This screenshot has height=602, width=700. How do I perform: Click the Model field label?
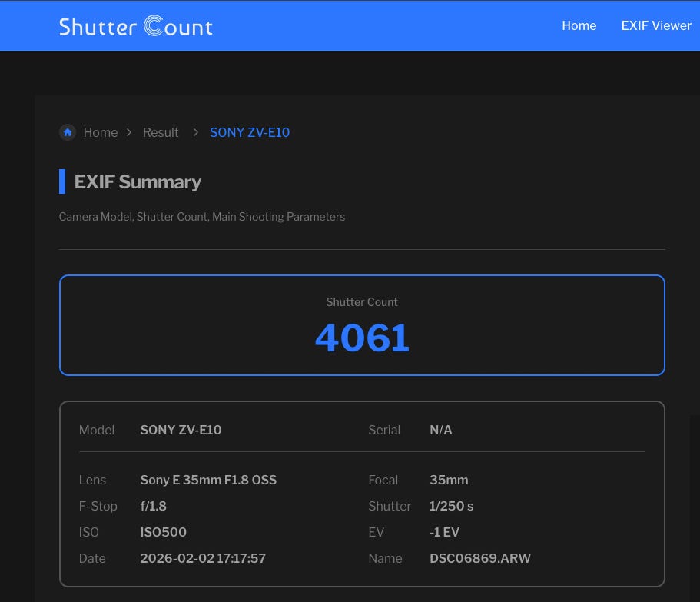coord(96,430)
